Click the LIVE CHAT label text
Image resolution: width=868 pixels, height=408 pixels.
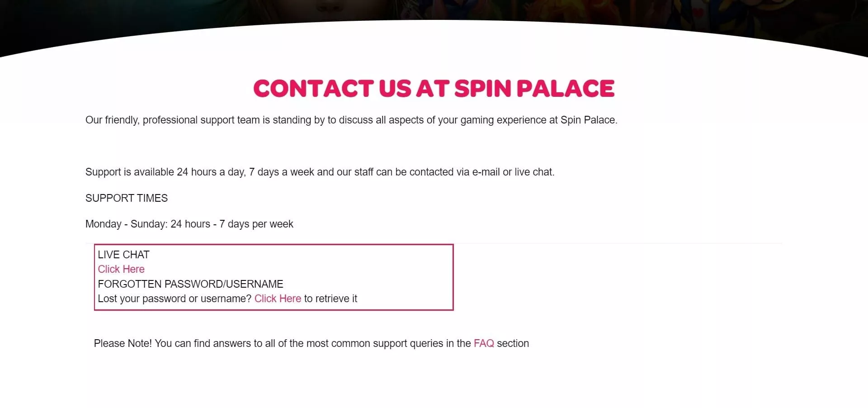coord(123,255)
